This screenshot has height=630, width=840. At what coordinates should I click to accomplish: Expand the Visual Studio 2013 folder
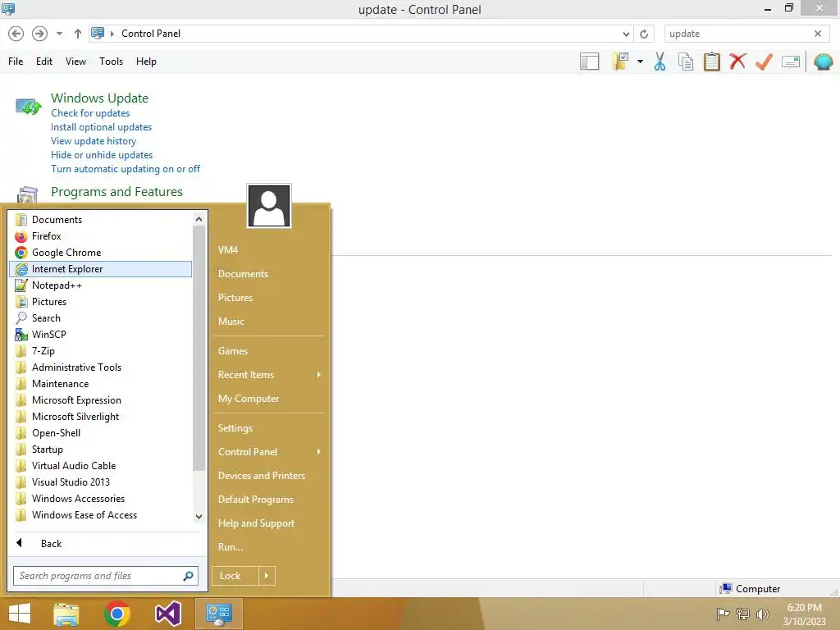point(101,482)
